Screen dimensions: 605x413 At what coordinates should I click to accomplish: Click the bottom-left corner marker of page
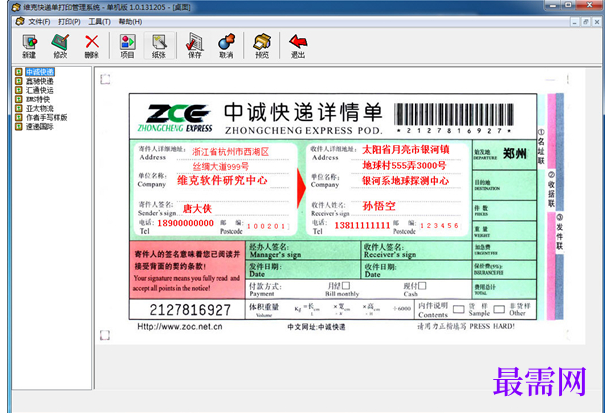105,335
